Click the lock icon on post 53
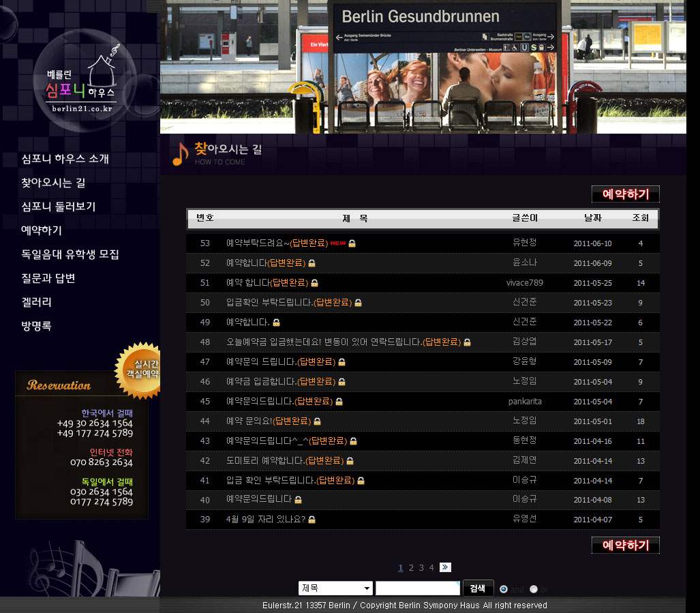This screenshot has width=700, height=613. click(x=352, y=243)
